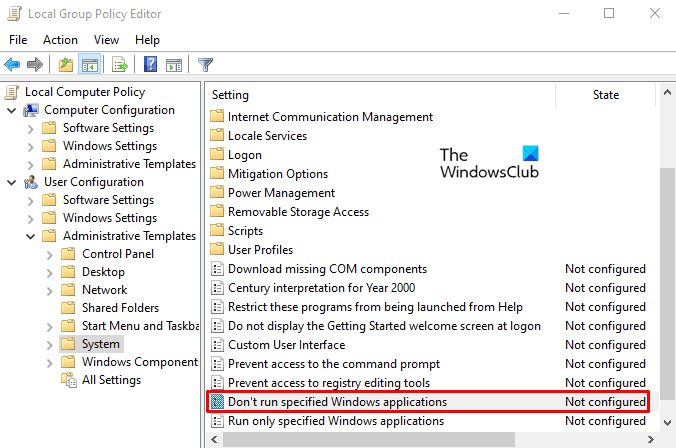
Task: Toggle the Show/Hide Action Pane icon
Action: tap(172, 65)
